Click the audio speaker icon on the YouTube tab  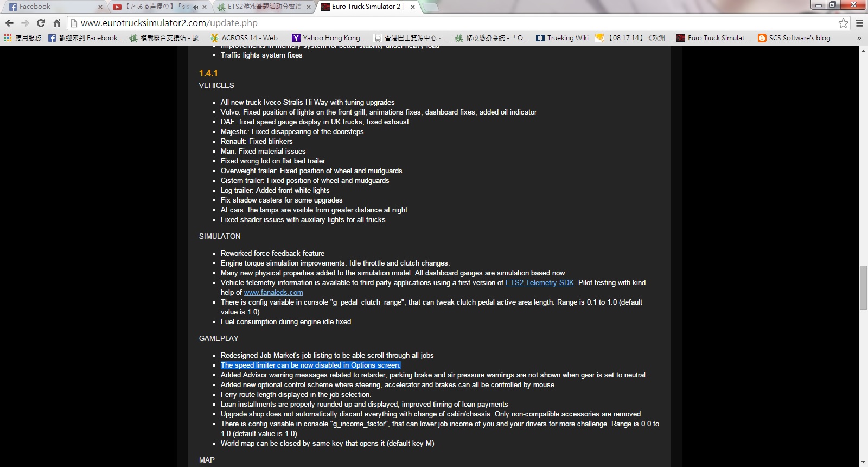coord(195,7)
